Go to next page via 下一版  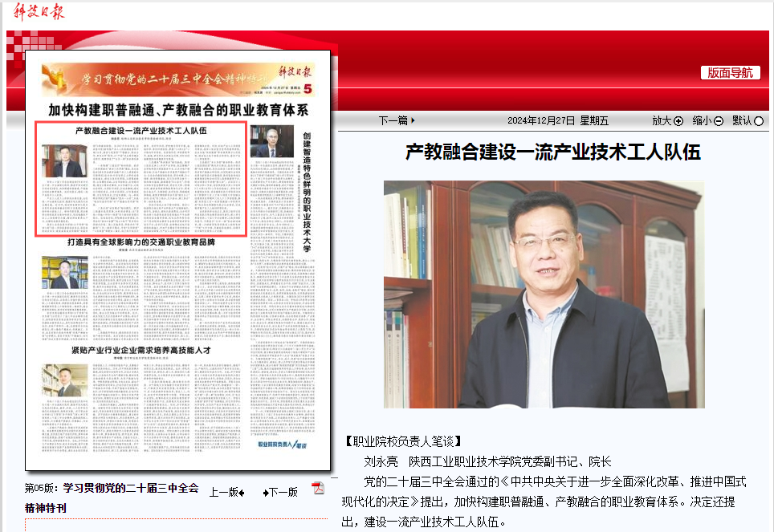point(280,493)
